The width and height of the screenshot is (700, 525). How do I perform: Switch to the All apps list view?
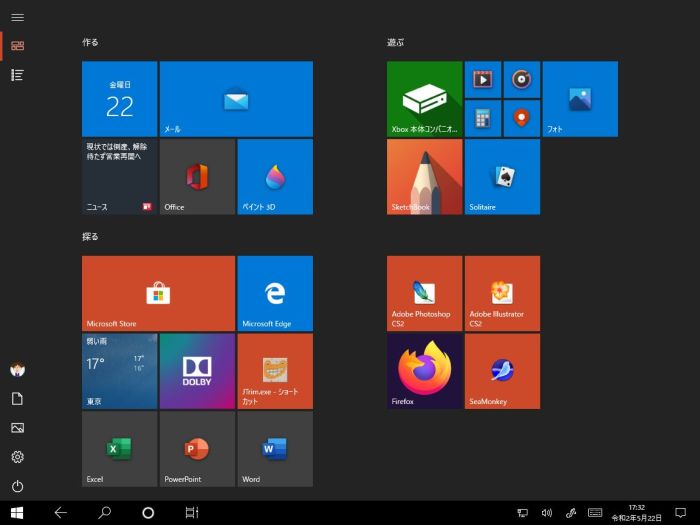(17, 75)
